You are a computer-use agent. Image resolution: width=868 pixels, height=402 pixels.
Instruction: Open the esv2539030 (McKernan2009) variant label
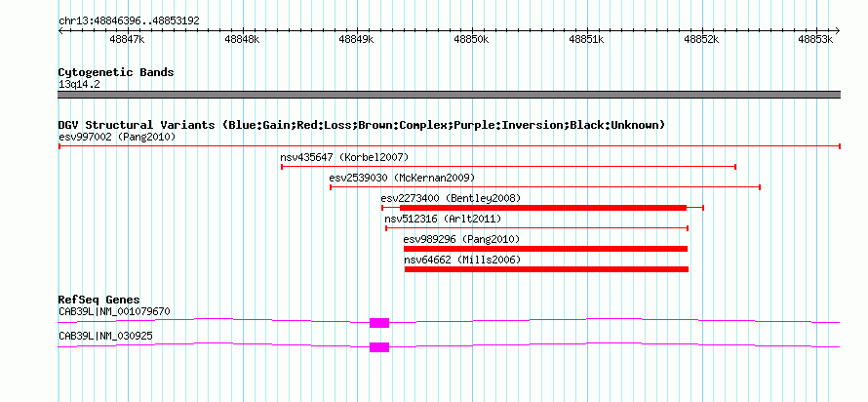pyautogui.click(x=402, y=178)
